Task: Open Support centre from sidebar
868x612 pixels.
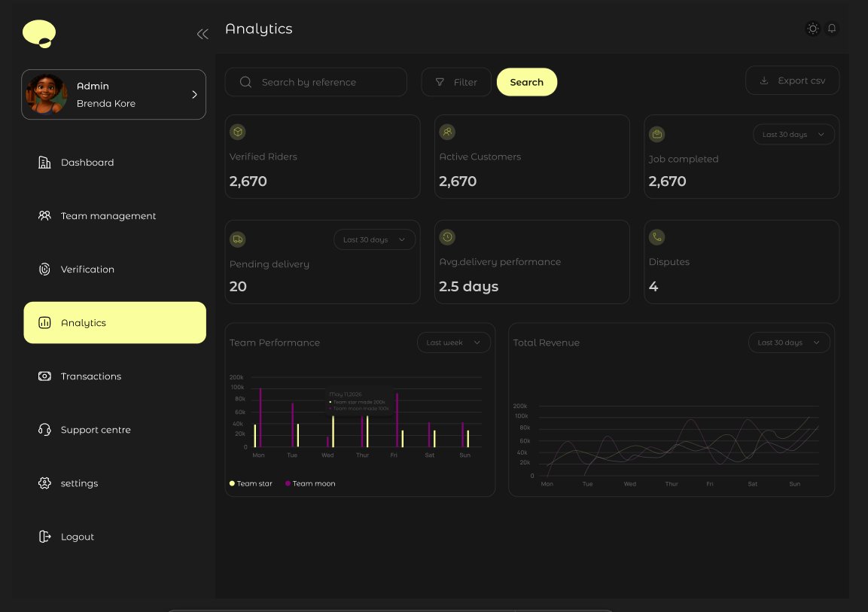Action: pyautogui.click(x=96, y=430)
